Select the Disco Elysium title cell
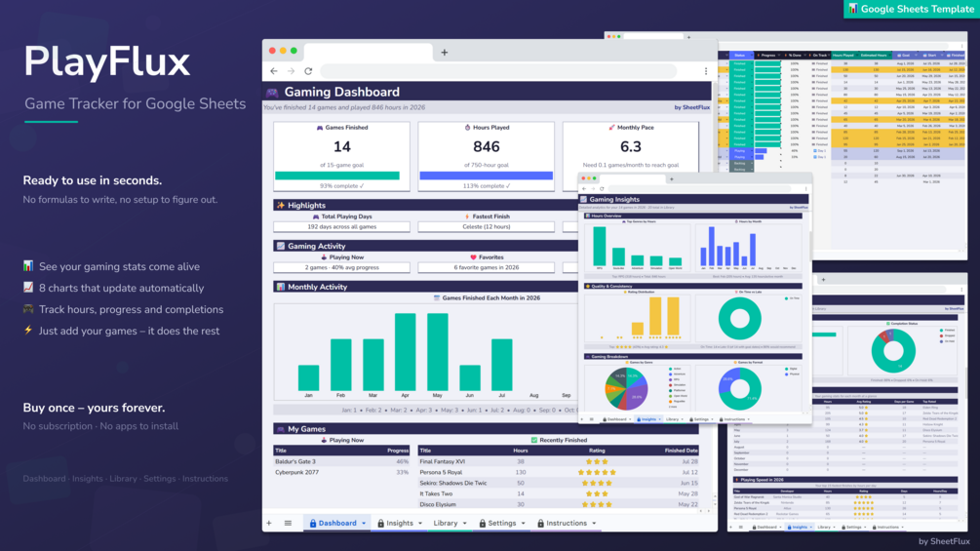The height and width of the screenshot is (551, 980). point(438,504)
